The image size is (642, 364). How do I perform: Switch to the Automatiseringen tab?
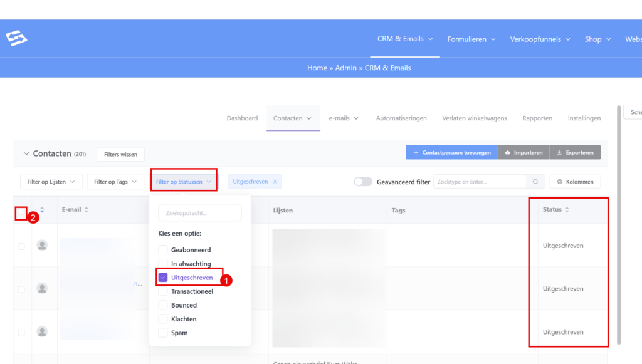[401, 118]
